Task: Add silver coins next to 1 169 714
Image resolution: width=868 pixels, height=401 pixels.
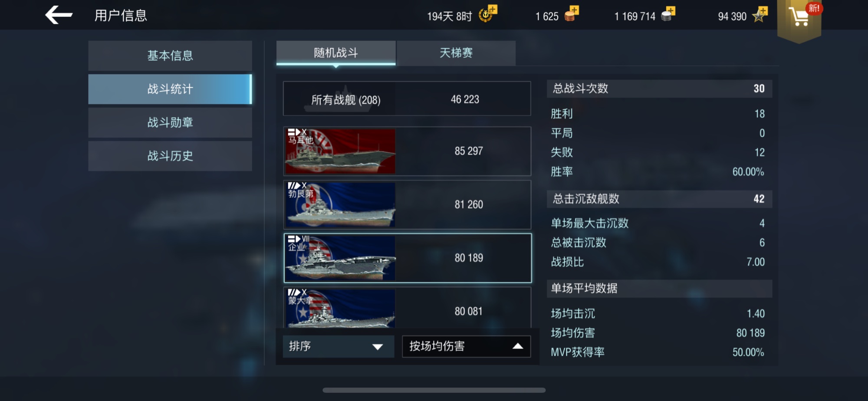Action: pyautogui.click(x=668, y=14)
